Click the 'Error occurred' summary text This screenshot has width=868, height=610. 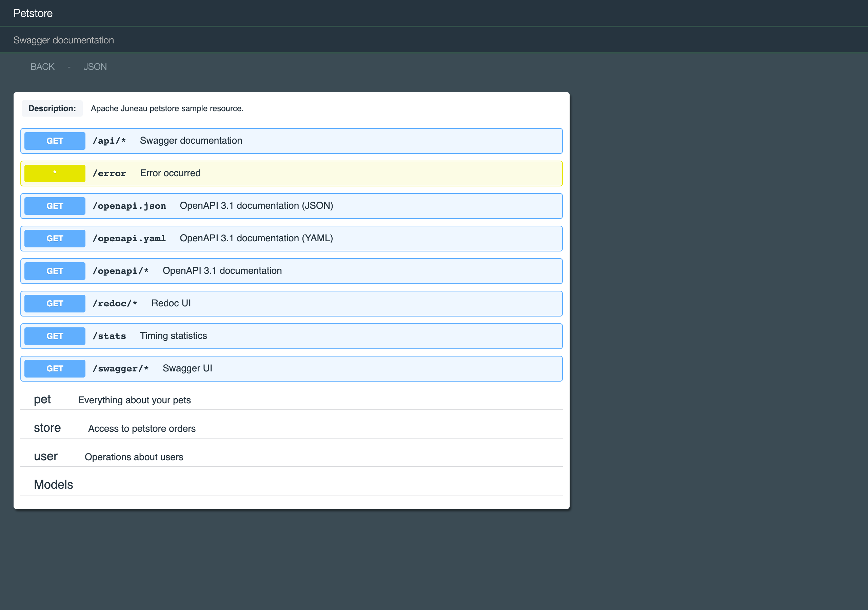(170, 173)
